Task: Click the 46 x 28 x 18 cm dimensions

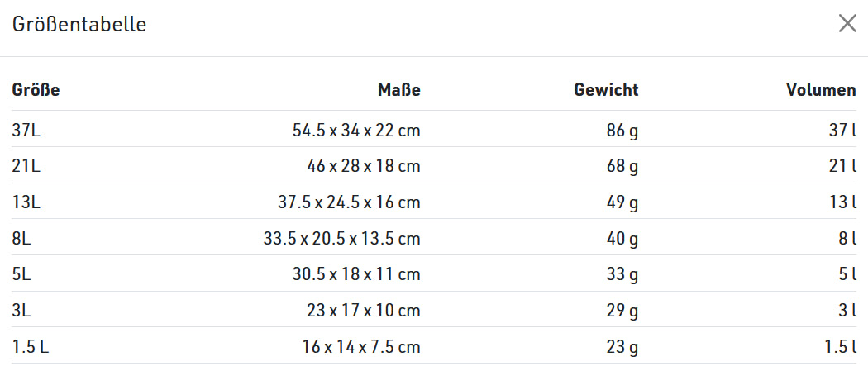Action: coord(363,166)
